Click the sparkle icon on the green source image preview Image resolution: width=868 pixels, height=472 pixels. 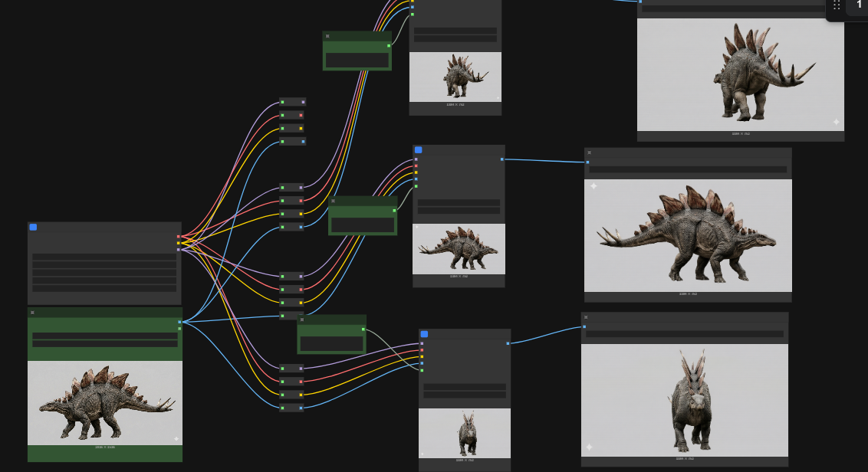point(176,439)
